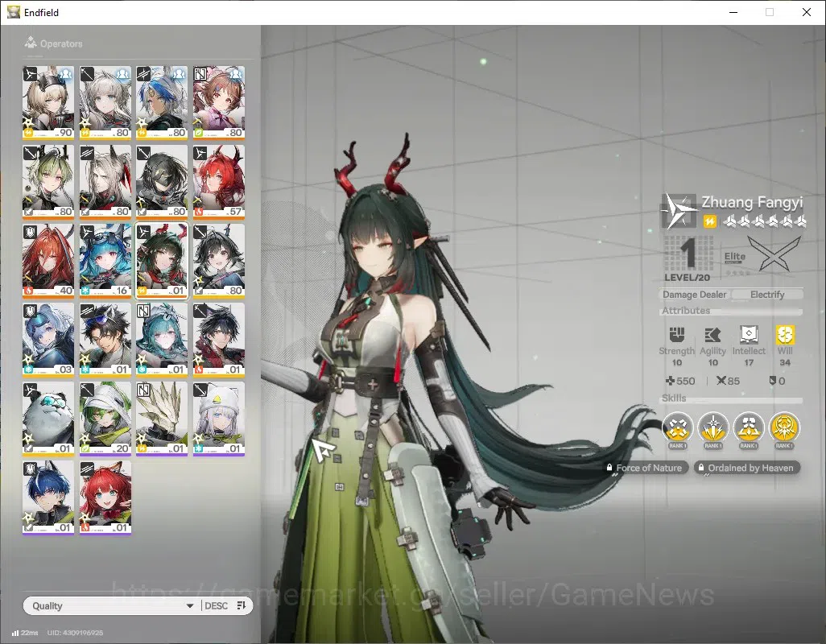Screen dimensions: 826x644
Task: Select the red-haired girl in last row
Action: coord(105,497)
